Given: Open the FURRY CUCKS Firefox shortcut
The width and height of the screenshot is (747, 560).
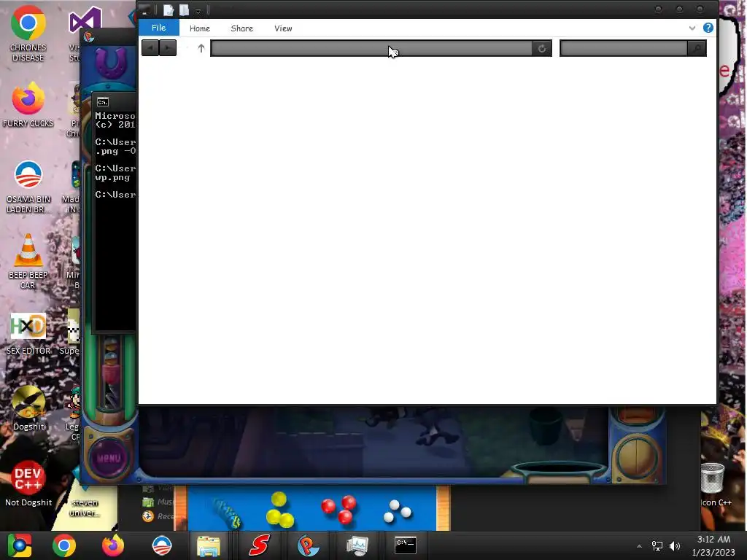Looking at the screenshot, I should [x=28, y=105].
